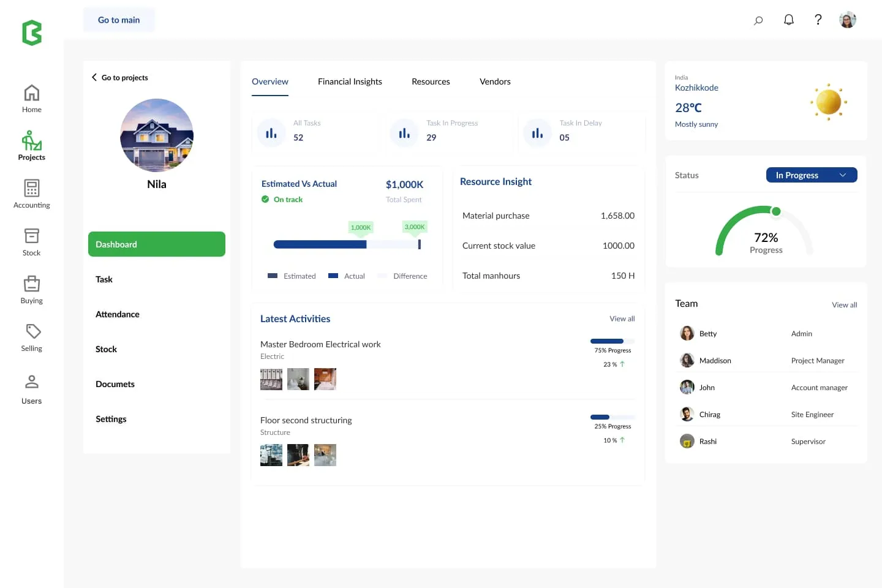Open the Selling tag icon
882x588 pixels.
point(33,331)
